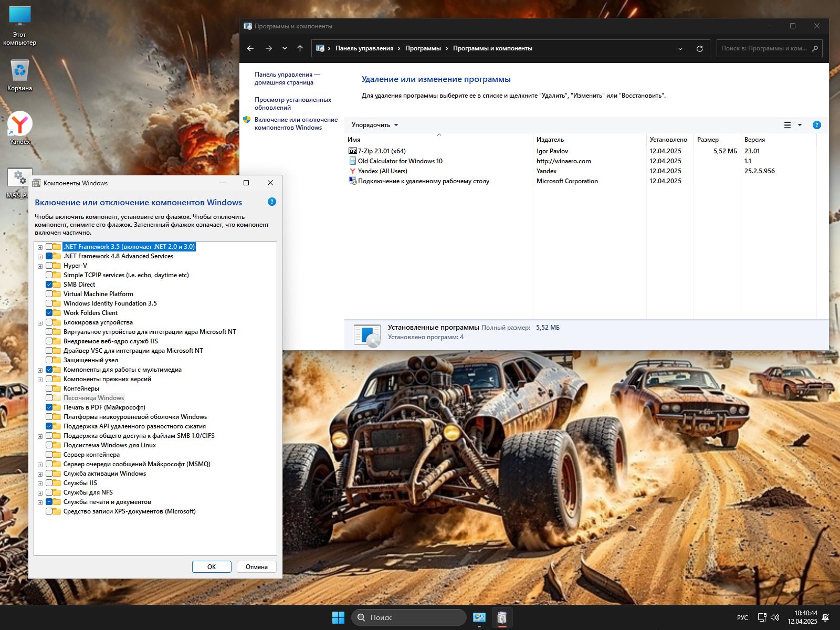This screenshot has width=840, height=630.
Task: Expand the Службы IIS tree node
Action: tap(40, 484)
